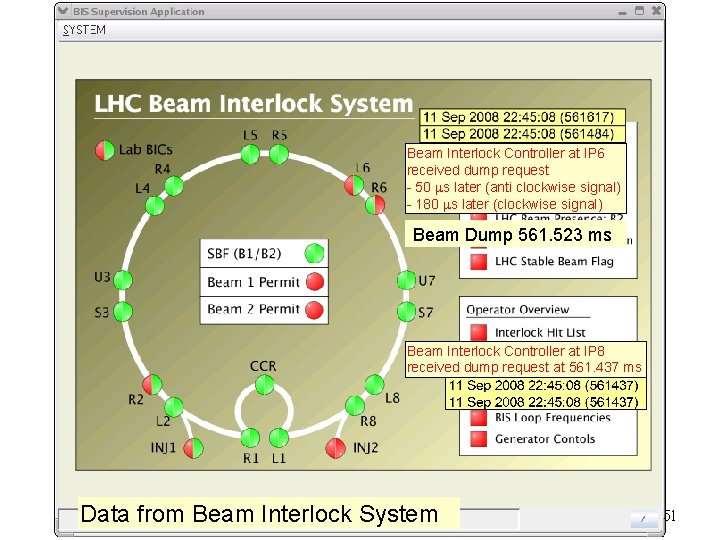The image size is (720, 540).
Task: Click the BIS Supervision Application title bar
Action: pyautogui.click(x=360, y=11)
